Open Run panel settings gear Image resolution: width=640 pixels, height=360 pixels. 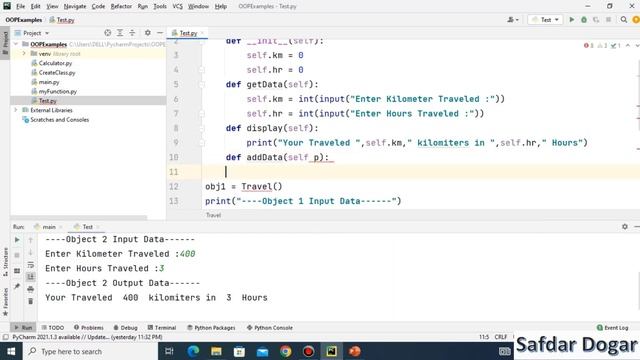coord(625,227)
